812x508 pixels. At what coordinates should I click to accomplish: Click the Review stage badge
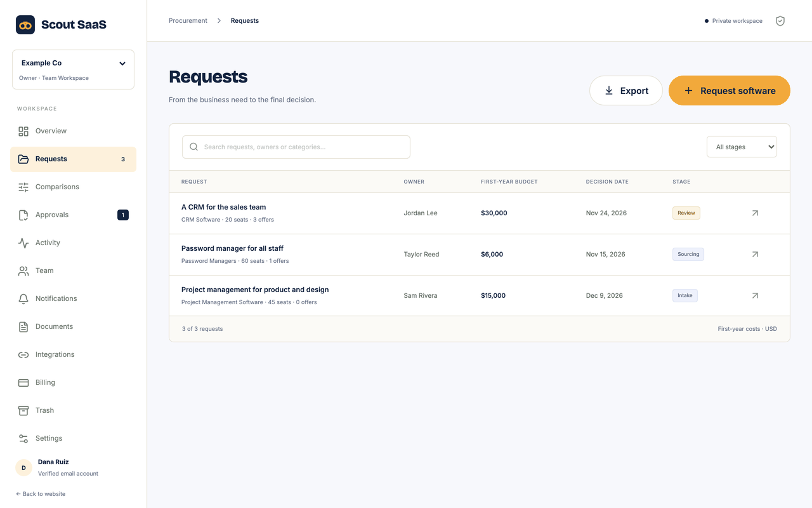(x=686, y=213)
